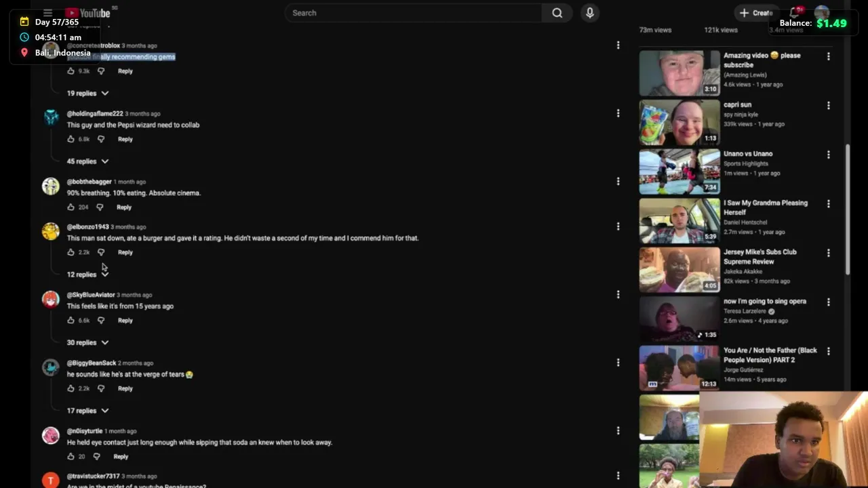The image size is (868, 488).
Task: Open 'I Saw My Grandma' video title
Action: pos(766,207)
